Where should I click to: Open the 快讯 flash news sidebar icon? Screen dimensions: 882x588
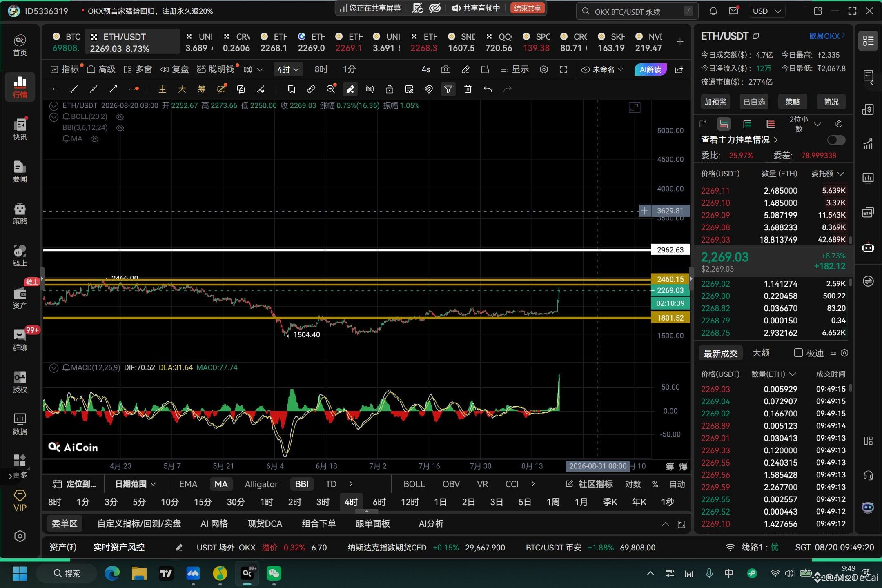point(20,129)
